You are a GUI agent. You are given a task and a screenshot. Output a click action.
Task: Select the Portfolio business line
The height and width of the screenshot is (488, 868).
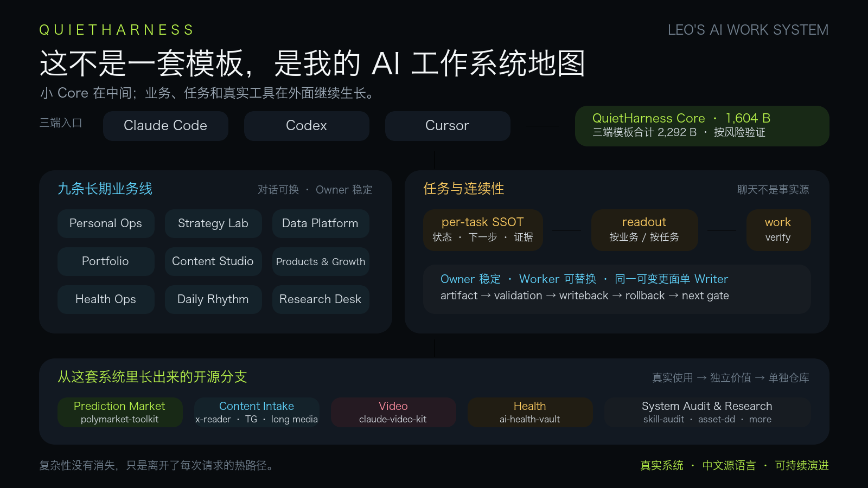point(106,261)
